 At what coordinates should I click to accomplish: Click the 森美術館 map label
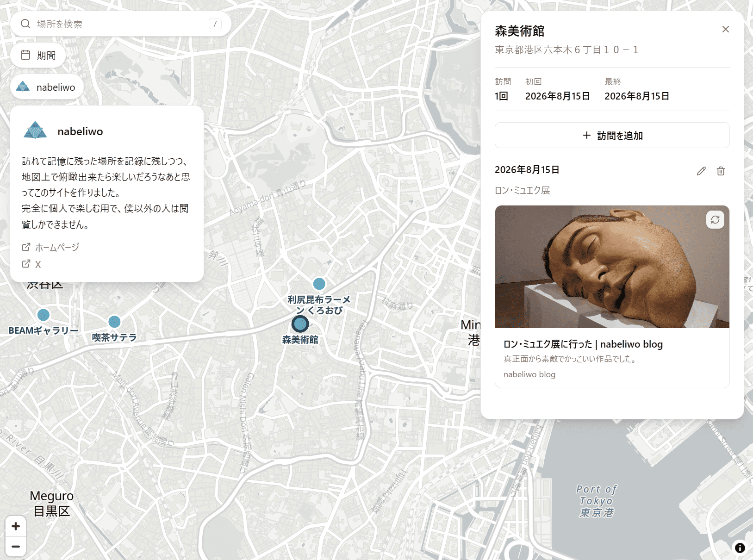300,340
